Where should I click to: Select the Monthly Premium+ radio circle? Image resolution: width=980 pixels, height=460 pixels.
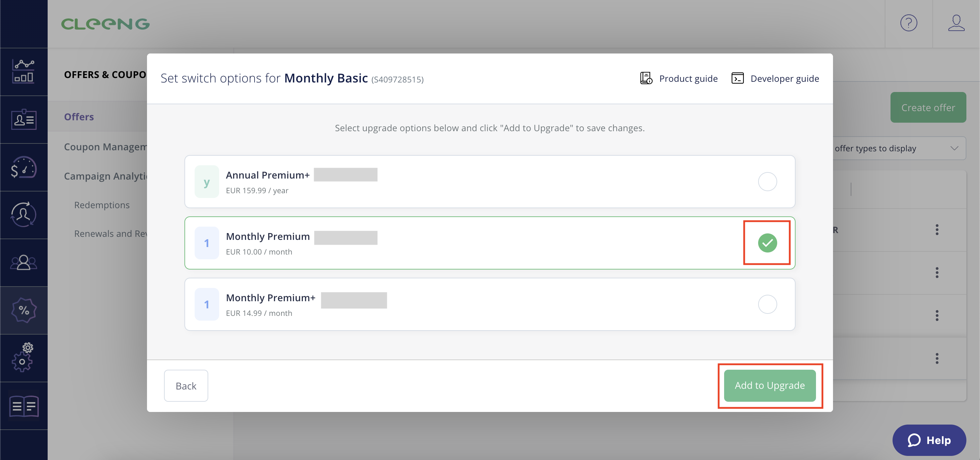pos(767,304)
